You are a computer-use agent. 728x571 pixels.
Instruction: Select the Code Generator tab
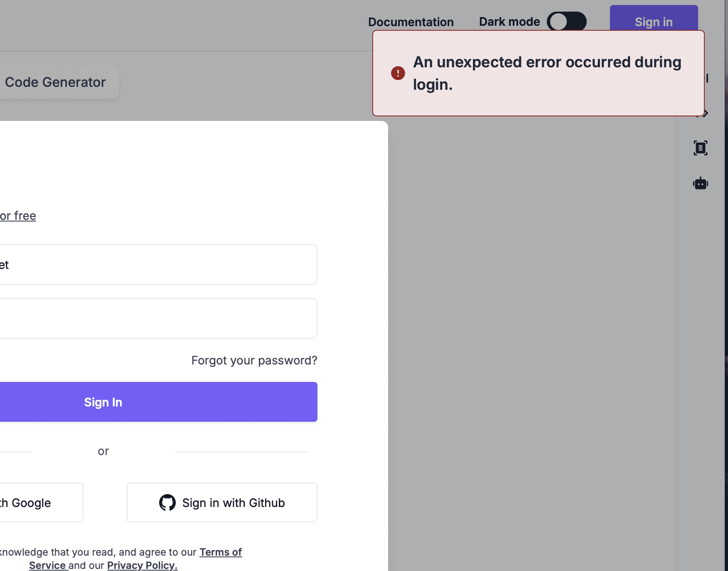[x=55, y=82]
